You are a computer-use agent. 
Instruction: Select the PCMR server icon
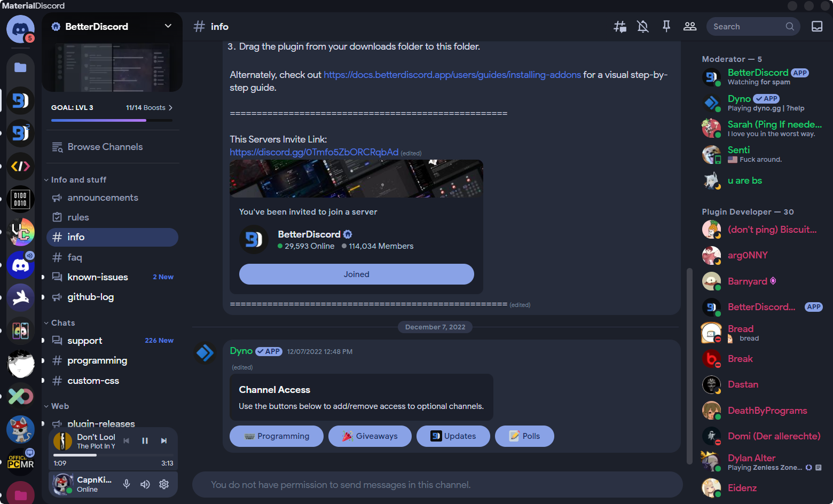20,462
